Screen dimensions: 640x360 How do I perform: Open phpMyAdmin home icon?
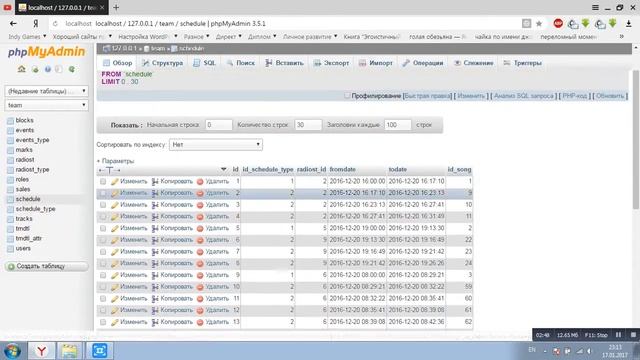(22, 69)
